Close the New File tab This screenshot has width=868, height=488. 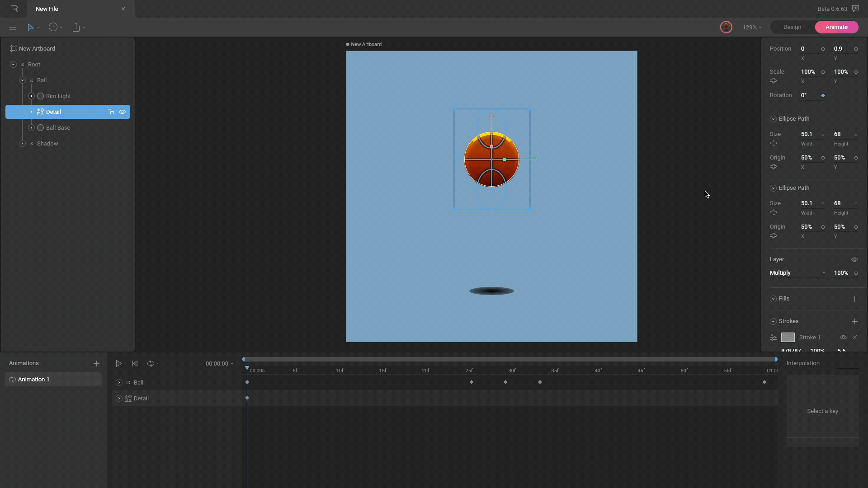point(123,9)
